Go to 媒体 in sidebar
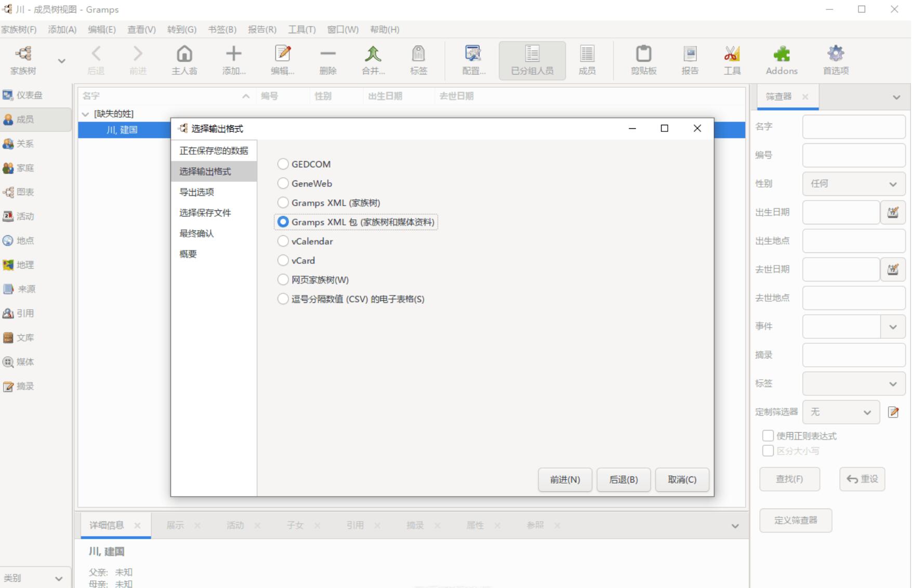The width and height of the screenshot is (912, 588). (x=35, y=362)
